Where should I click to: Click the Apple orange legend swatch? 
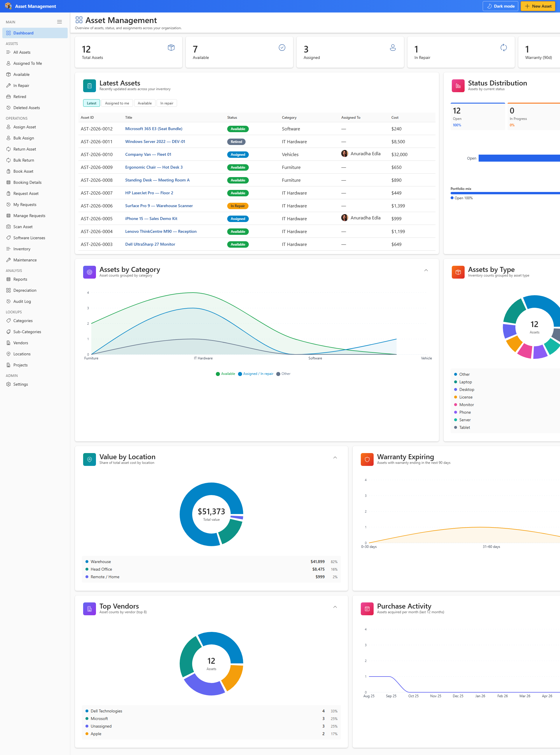(87, 734)
